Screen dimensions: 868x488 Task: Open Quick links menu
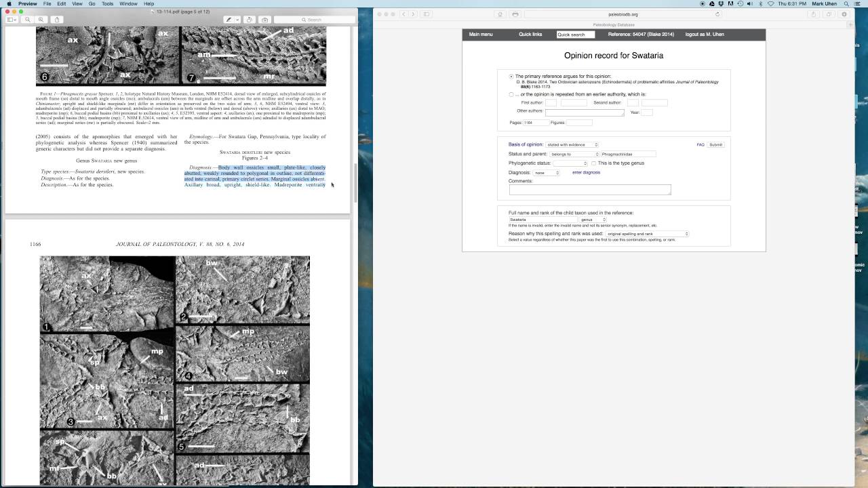(530, 35)
